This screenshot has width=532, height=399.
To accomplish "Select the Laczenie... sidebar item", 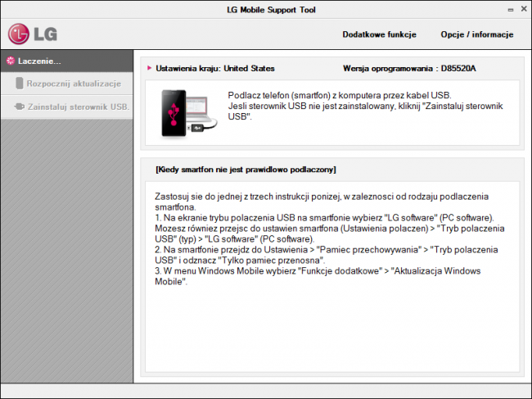I will 67,61.
